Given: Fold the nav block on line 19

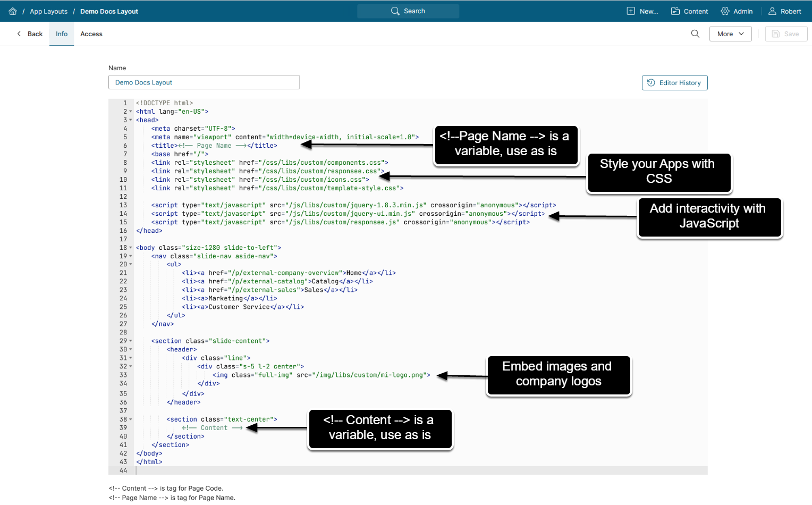Looking at the screenshot, I should [131, 256].
